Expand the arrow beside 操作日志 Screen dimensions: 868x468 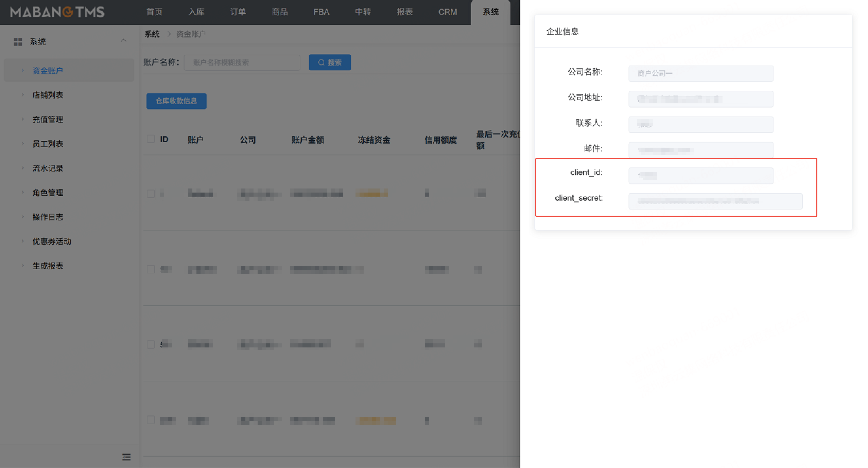(x=23, y=217)
